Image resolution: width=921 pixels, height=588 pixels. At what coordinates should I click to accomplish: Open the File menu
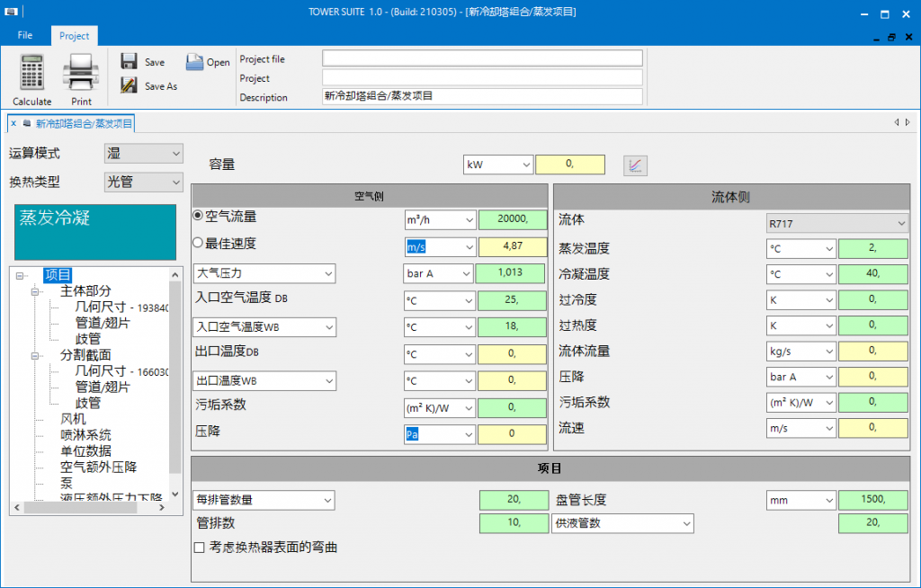[25, 35]
